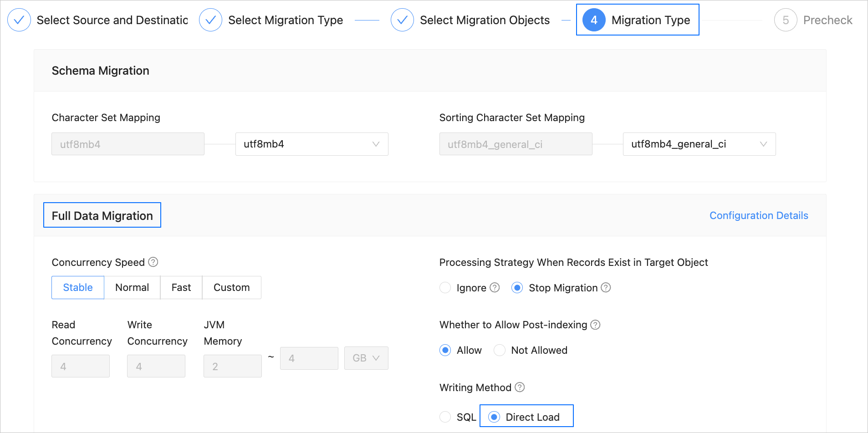Viewport: 868px width, 433px height.
Task: Select the Ignore radio button
Action: (x=445, y=288)
